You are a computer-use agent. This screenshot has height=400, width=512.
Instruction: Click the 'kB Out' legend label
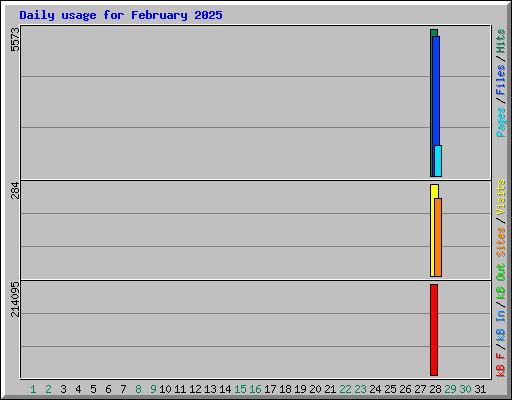click(500, 282)
